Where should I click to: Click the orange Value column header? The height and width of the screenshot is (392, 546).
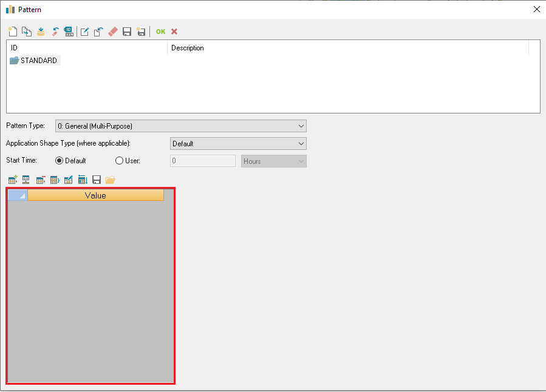[95, 195]
